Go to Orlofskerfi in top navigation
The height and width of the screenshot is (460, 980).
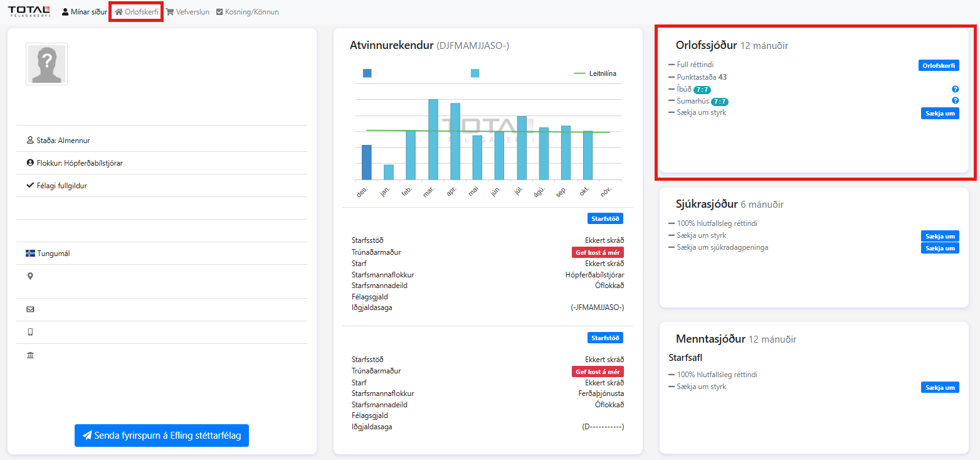click(136, 12)
